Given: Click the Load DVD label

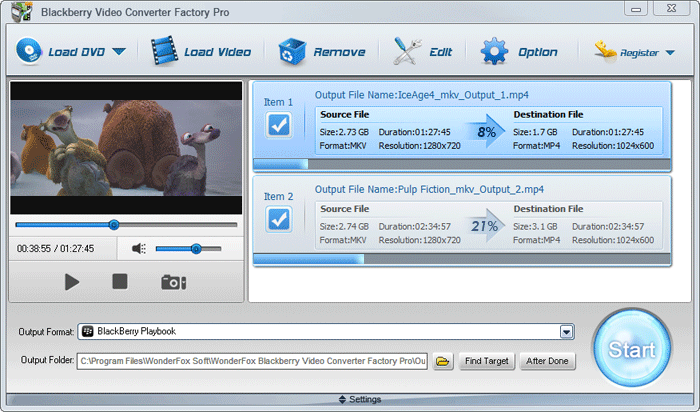Looking at the screenshot, I should [x=76, y=52].
